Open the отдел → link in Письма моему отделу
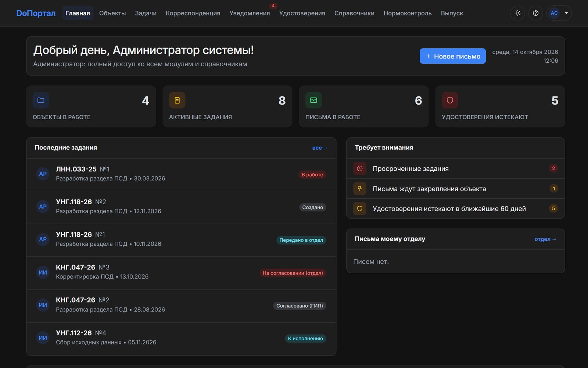The height and width of the screenshot is (368, 588). point(546,239)
